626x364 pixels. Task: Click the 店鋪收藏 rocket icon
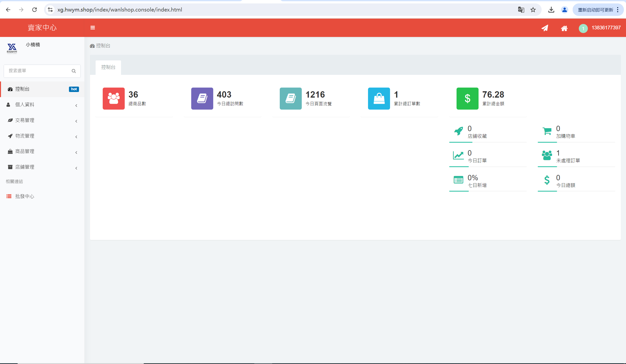point(458,131)
